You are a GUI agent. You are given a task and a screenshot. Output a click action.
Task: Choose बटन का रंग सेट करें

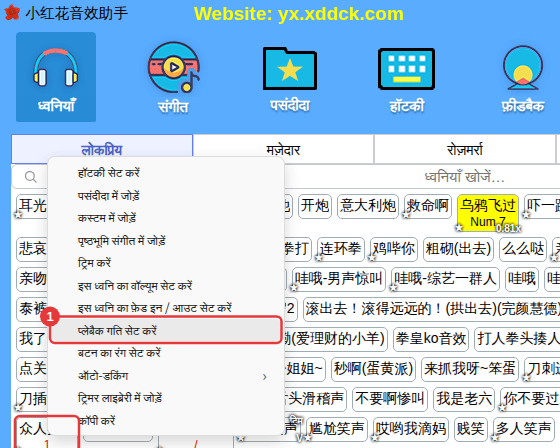(166, 353)
